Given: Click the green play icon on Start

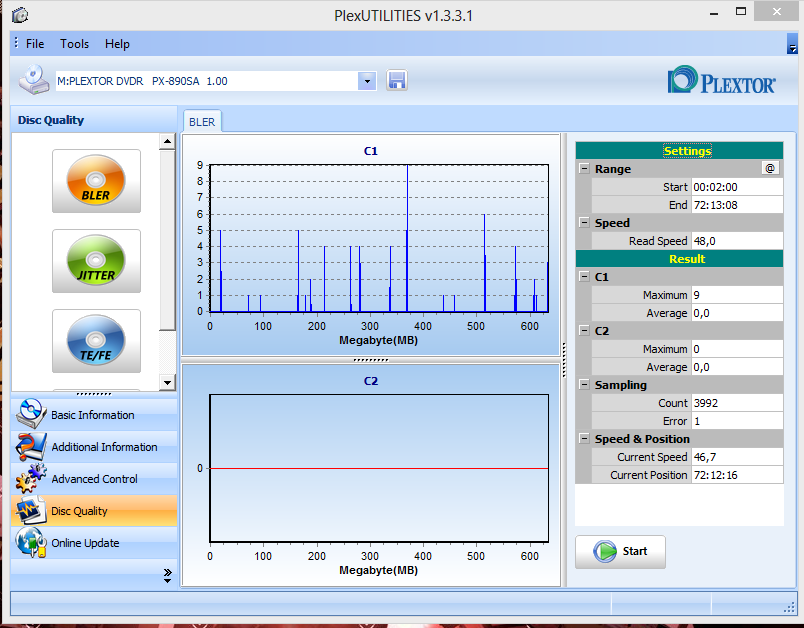Looking at the screenshot, I should 605,552.
